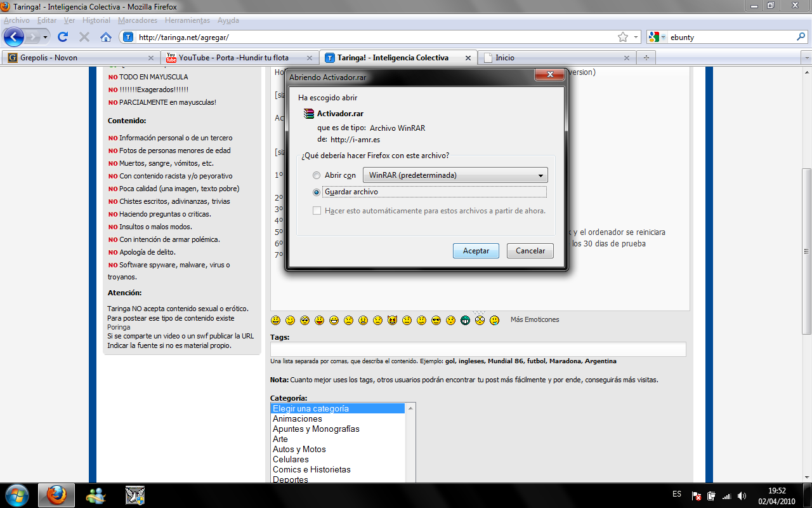Screen dimensions: 812x508
Task: Check 'Hacer esto automáticamente' checkbox
Action: point(317,211)
